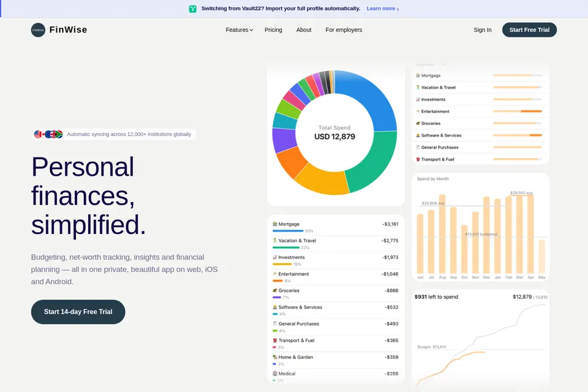Click the Total Spend USD 12,879 label

coord(334,133)
